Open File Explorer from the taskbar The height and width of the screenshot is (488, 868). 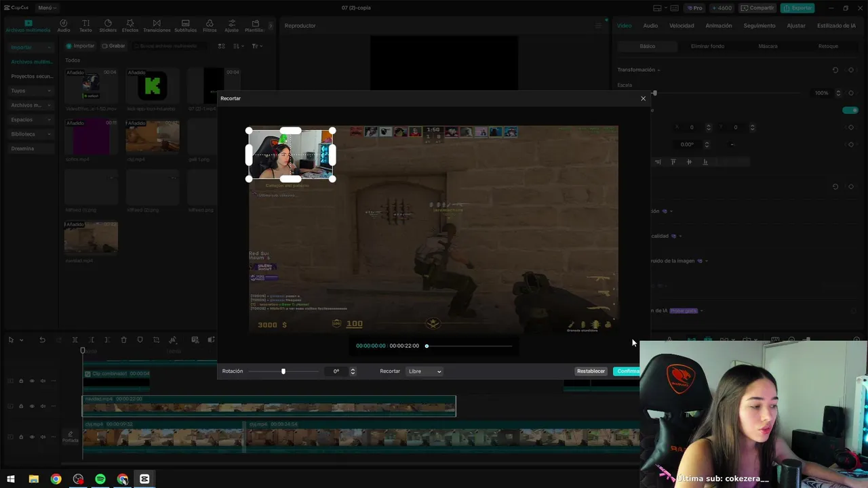pos(33,479)
